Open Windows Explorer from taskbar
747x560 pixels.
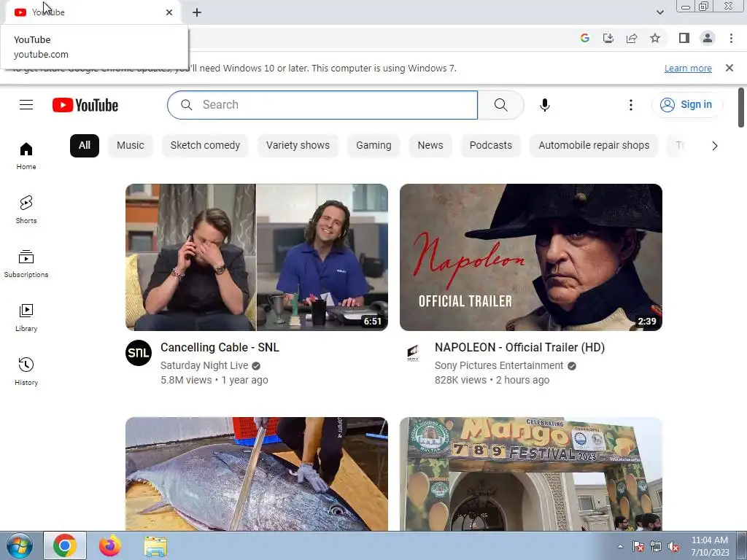click(x=155, y=546)
